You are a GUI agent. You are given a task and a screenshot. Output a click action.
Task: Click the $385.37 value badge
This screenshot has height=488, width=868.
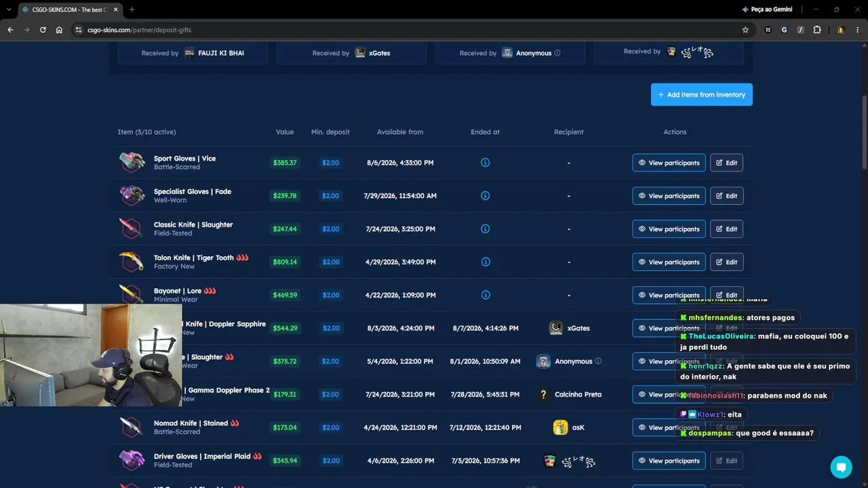click(285, 163)
